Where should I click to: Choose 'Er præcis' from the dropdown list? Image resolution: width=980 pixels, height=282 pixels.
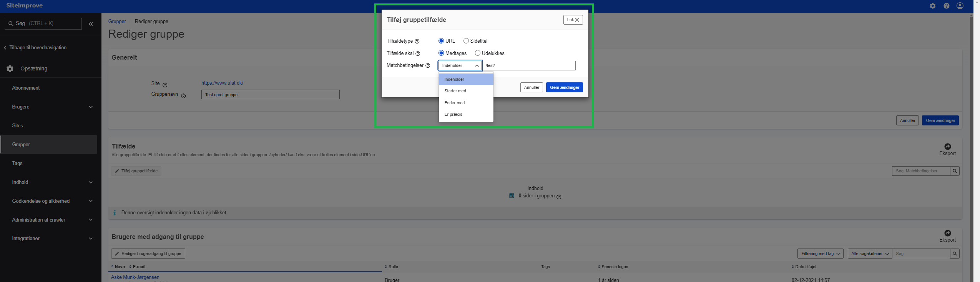point(453,114)
